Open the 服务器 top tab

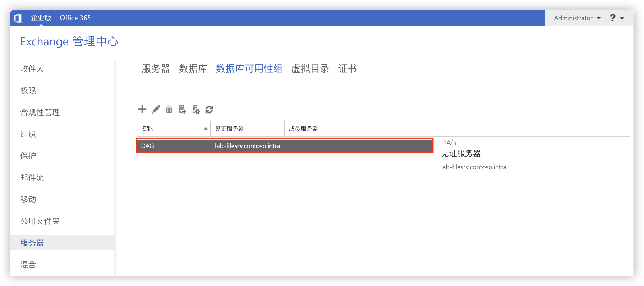(x=156, y=69)
